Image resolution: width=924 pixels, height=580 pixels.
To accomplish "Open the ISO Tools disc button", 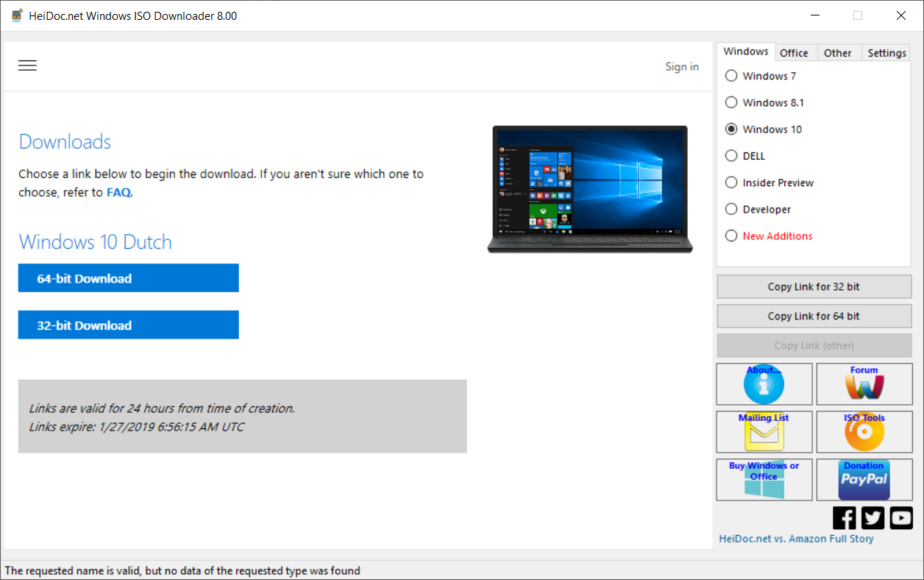I will (x=864, y=431).
